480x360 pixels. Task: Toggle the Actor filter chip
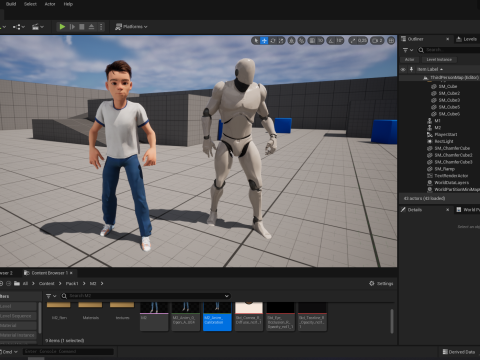tap(409, 60)
